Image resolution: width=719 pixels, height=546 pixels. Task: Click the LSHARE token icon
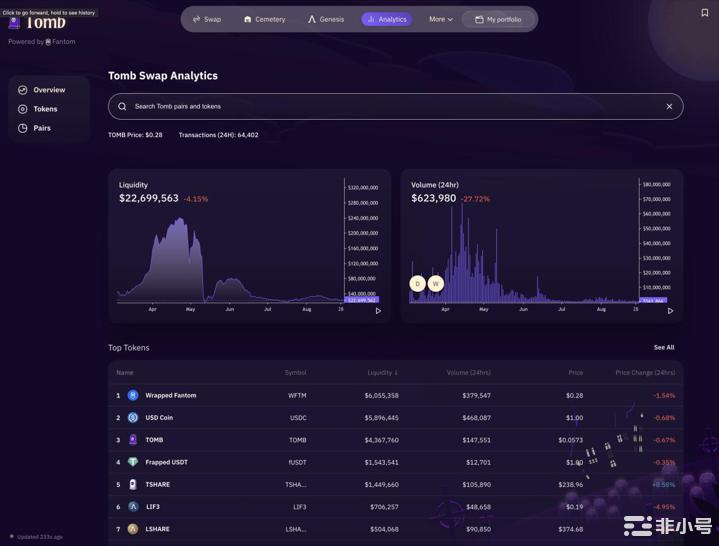tap(133, 529)
